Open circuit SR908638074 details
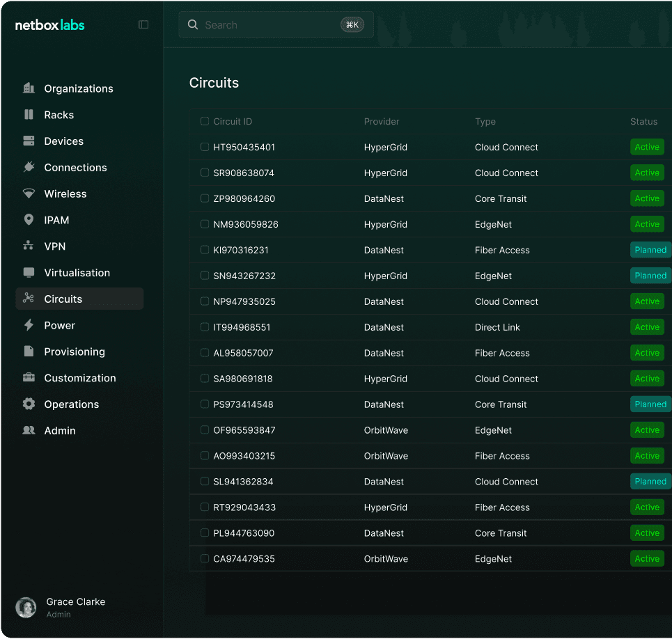This screenshot has height=639, width=672. (244, 173)
